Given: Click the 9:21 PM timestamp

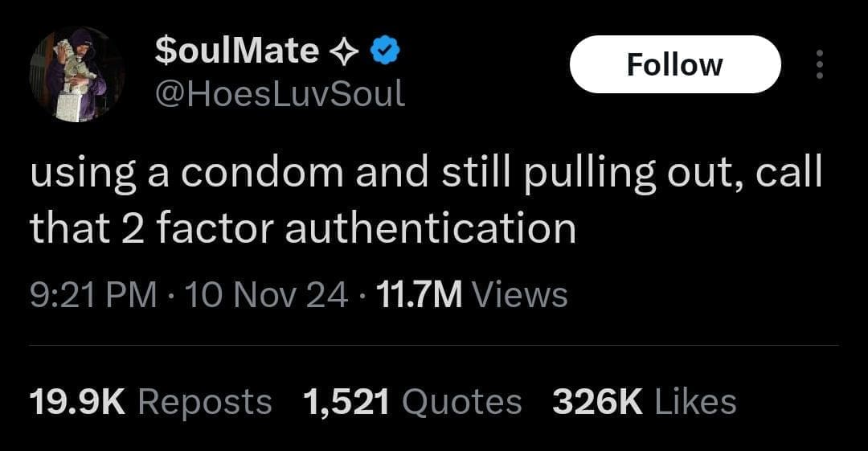Looking at the screenshot, I should pos(93,295).
